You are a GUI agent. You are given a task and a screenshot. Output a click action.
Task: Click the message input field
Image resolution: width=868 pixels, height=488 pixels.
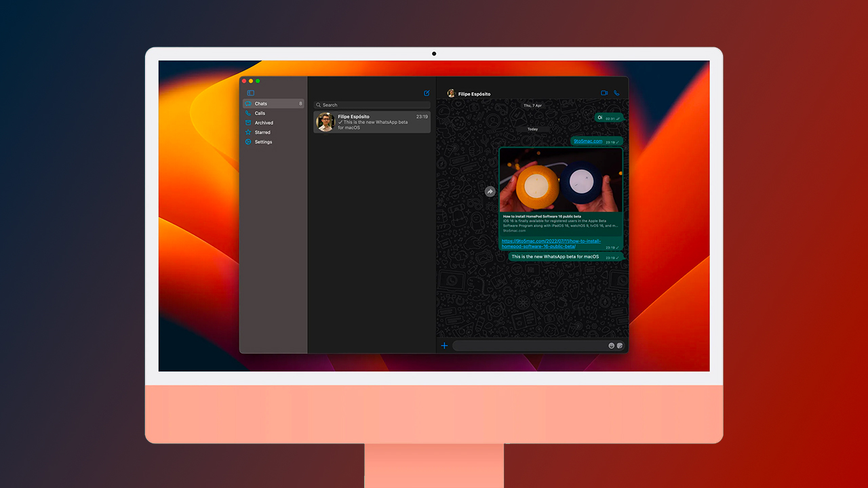[529, 346]
